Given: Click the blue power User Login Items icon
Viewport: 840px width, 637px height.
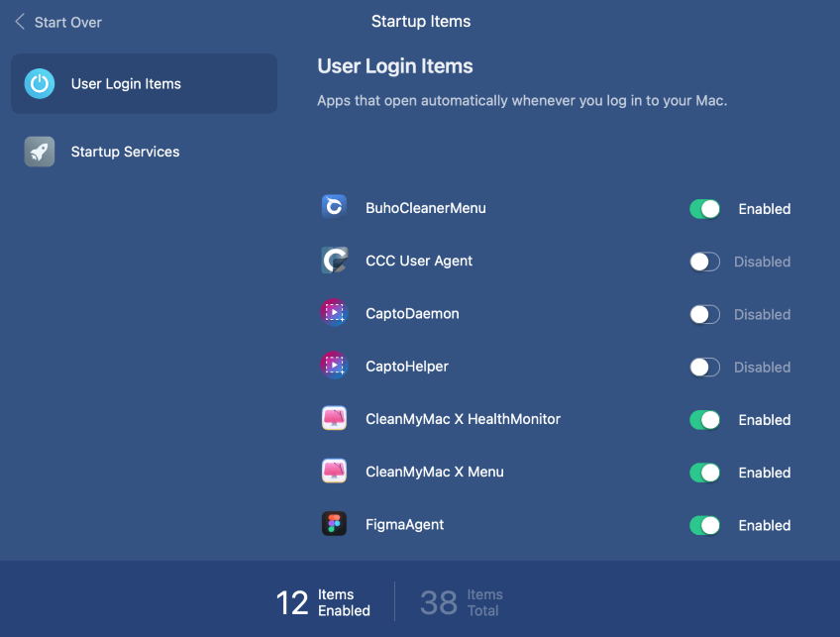Looking at the screenshot, I should pyautogui.click(x=40, y=83).
